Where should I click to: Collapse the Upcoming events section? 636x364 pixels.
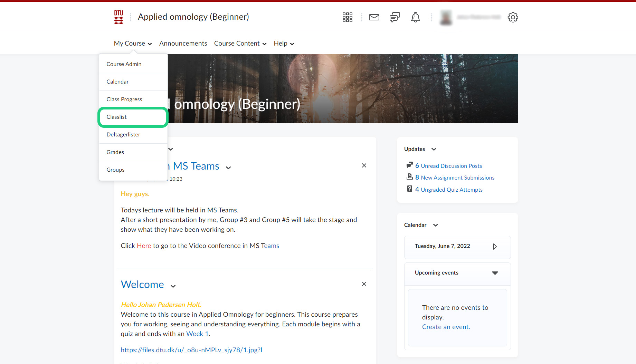(495, 273)
